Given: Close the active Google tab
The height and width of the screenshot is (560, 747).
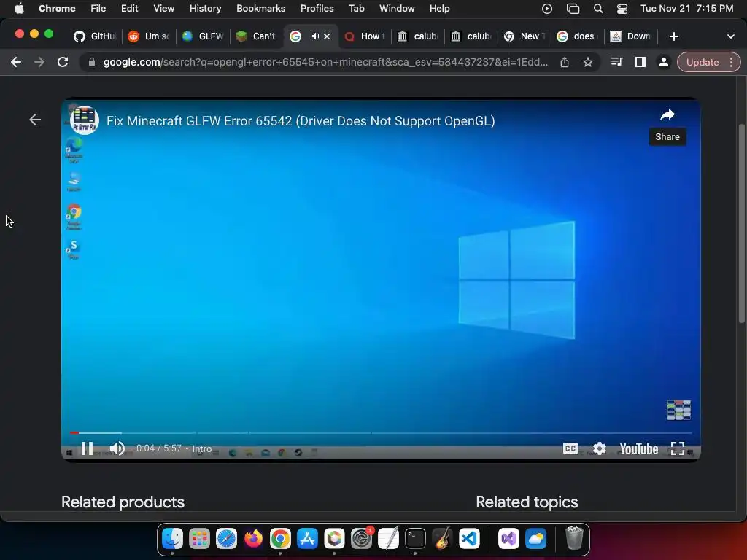Looking at the screenshot, I should [327, 36].
